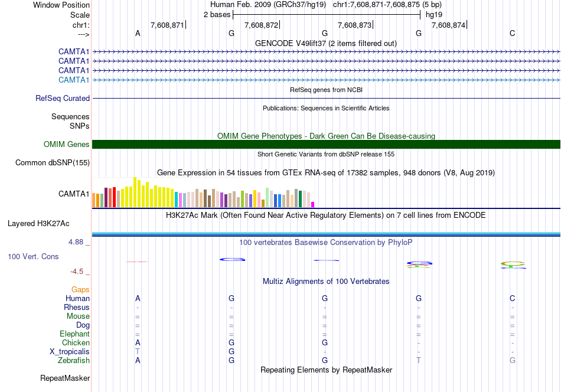This screenshot has height=392, width=561.
Task: Click the "Rhesus" alignment row label
Action: (77, 307)
